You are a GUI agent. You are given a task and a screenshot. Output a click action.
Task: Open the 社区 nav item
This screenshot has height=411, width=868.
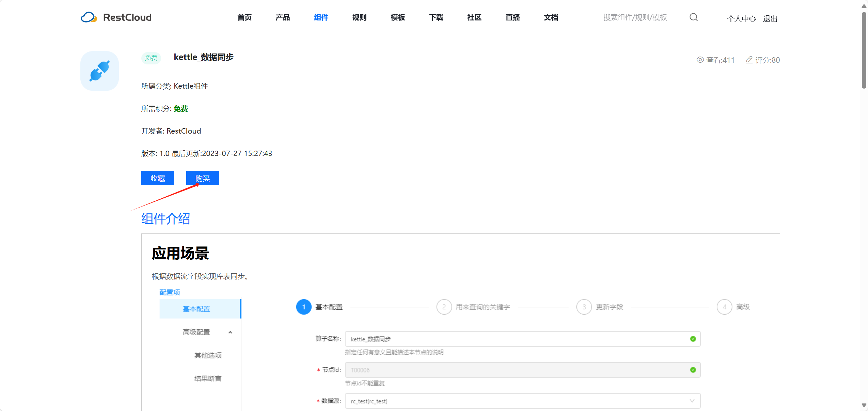click(474, 17)
